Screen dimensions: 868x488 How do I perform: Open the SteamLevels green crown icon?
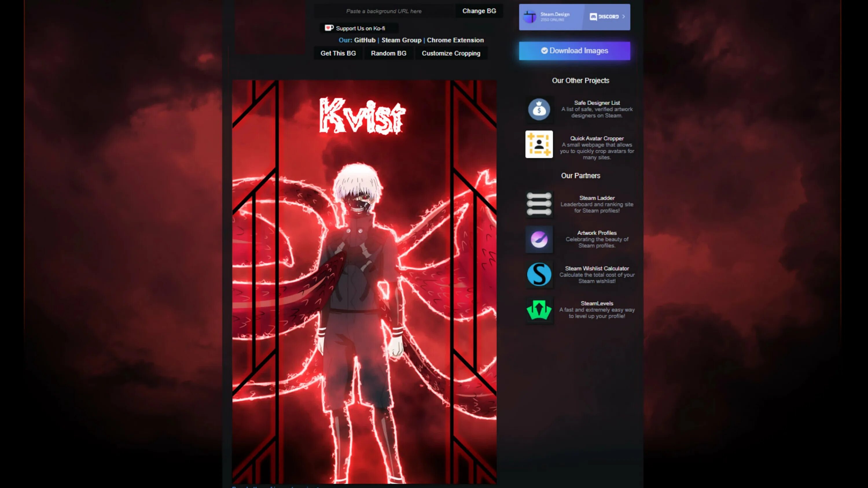[x=539, y=310]
